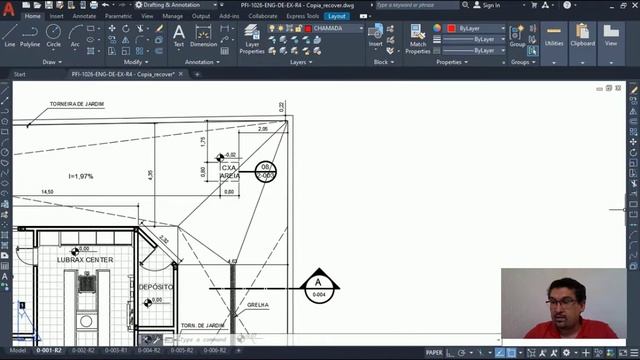
Task: Expand the Modify panel
Action: point(136,62)
